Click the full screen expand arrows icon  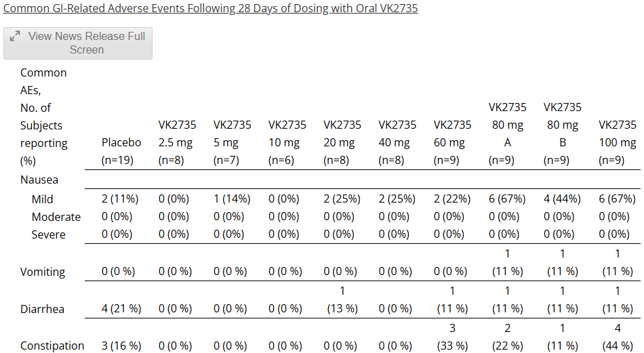(x=15, y=36)
